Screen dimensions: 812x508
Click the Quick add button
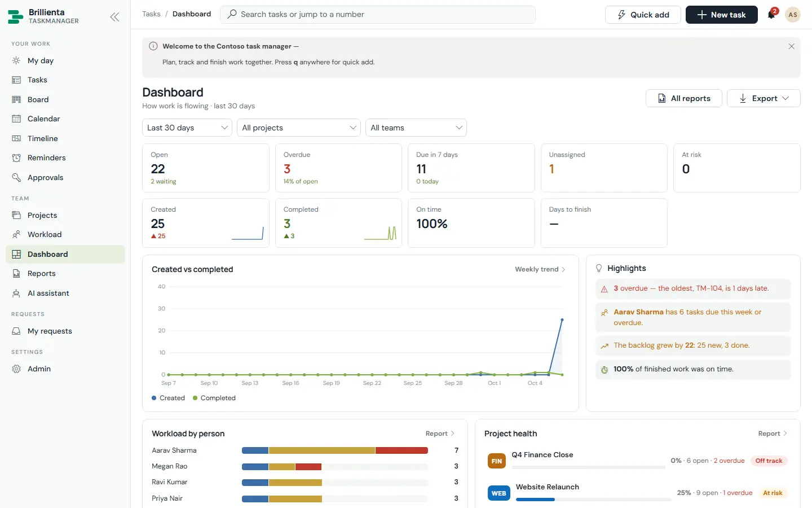click(x=643, y=15)
